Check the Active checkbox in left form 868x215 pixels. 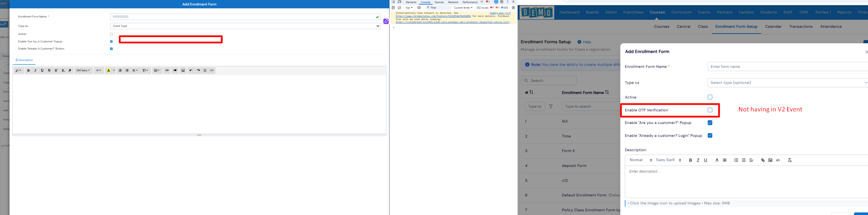112,34
